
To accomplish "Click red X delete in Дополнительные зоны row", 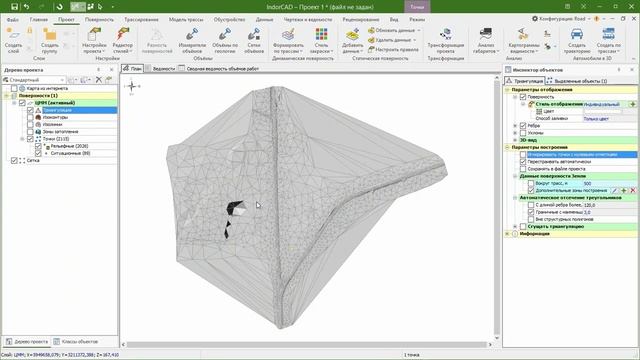I will click(633, 191).
